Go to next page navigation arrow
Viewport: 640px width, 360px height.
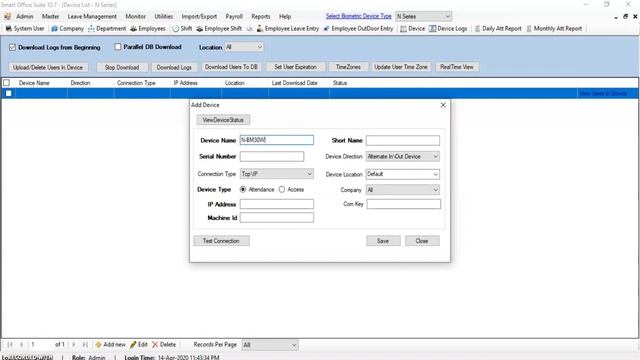pyautogui.click(x=74, y=344)
